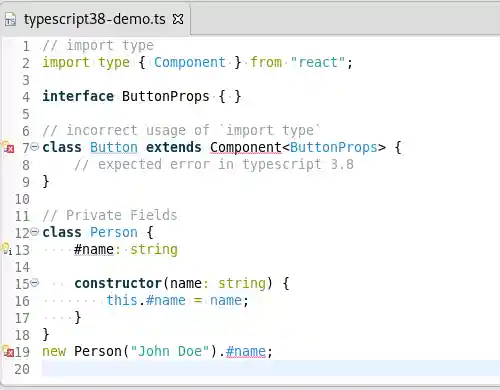Click the constructor keyword
The image size is (500, 390).
pos(118,283)
